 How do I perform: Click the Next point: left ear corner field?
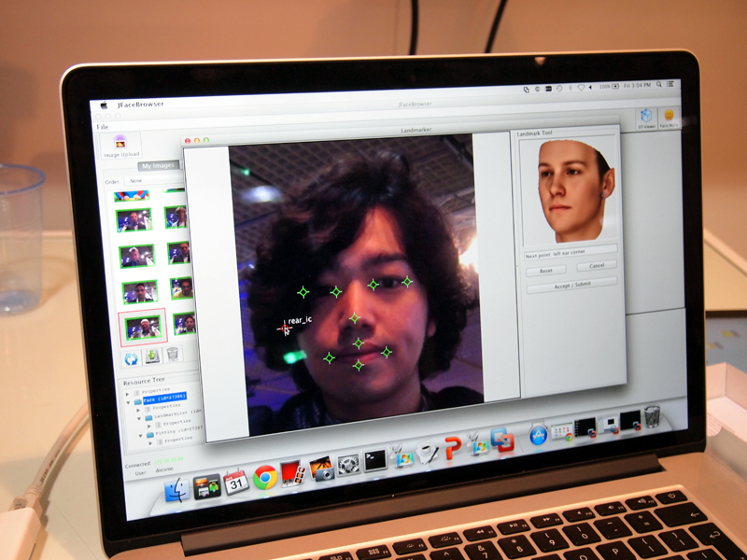click(x=571, y=253)
